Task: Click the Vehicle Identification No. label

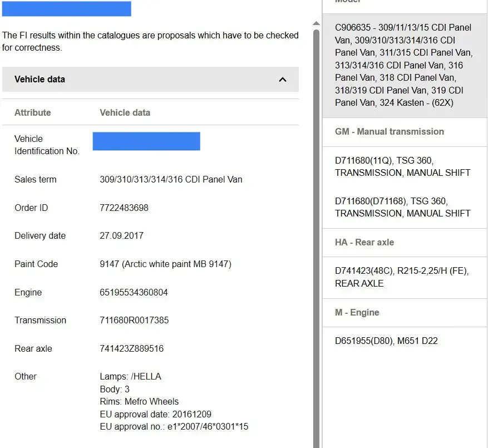Action: [47, 145]
